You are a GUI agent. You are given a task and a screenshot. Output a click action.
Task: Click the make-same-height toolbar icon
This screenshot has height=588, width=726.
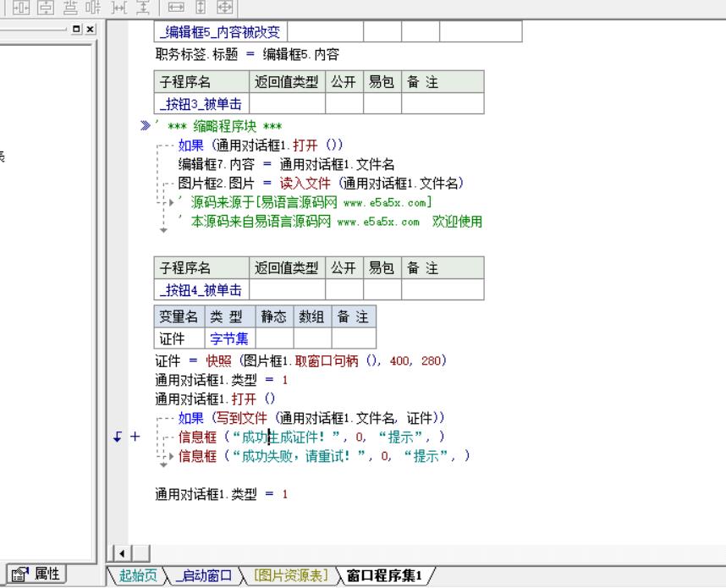point(201,8)
